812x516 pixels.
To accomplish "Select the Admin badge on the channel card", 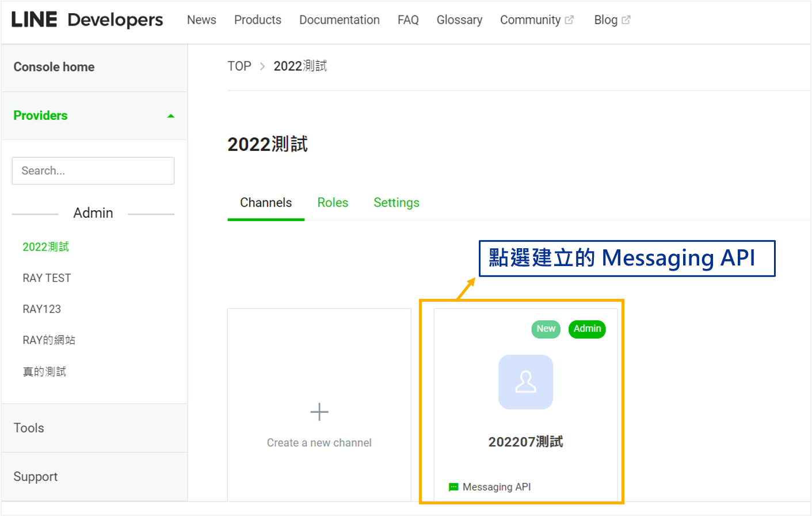I will point(587,329).
